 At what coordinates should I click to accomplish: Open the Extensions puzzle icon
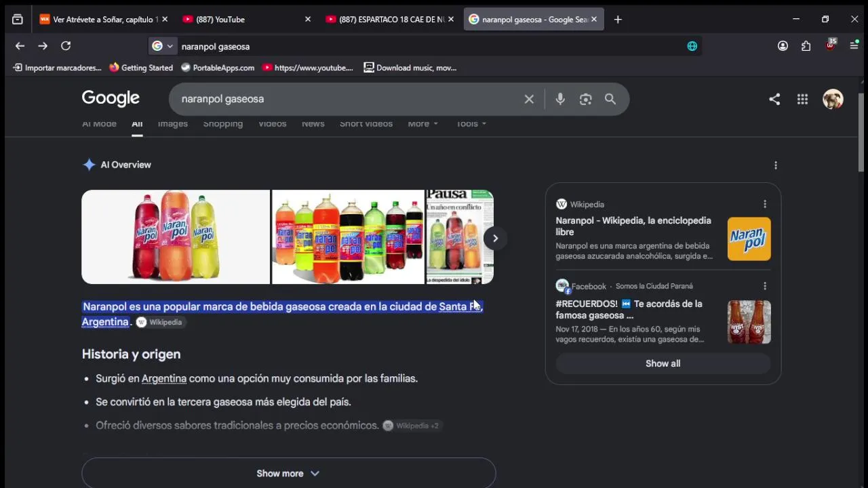pos(806,46)
